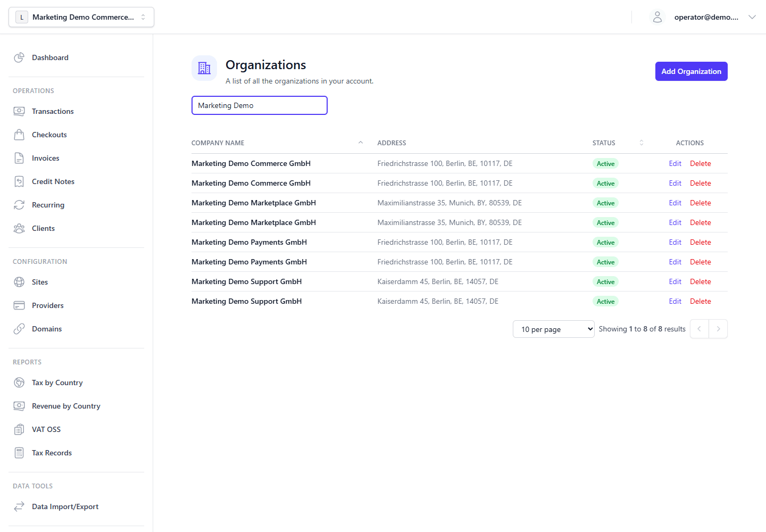This screenshot has width=766, height=532.
Task: Click the Invoices document icon
Action: [x=19, y=158]
